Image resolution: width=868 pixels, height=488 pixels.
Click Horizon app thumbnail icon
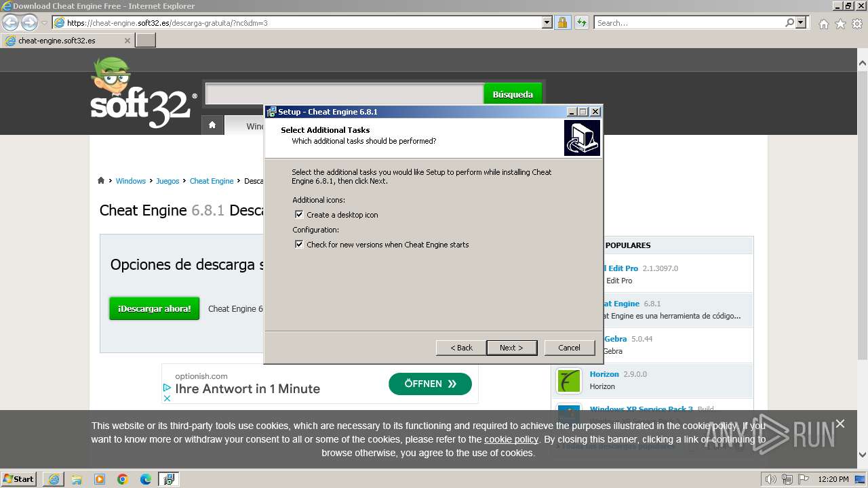click(x=569, y=381)
